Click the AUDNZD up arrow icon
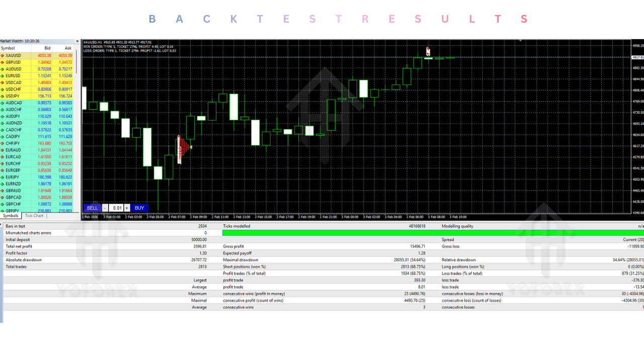Image resolution: width=644 pixels, height=362 pixels. [x=3, y=123]
